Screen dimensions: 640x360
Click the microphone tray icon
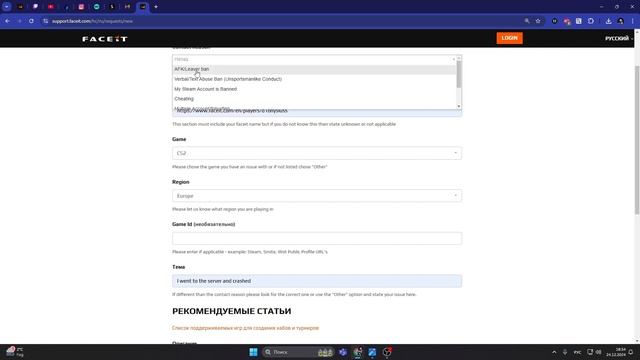coord(565,352)
